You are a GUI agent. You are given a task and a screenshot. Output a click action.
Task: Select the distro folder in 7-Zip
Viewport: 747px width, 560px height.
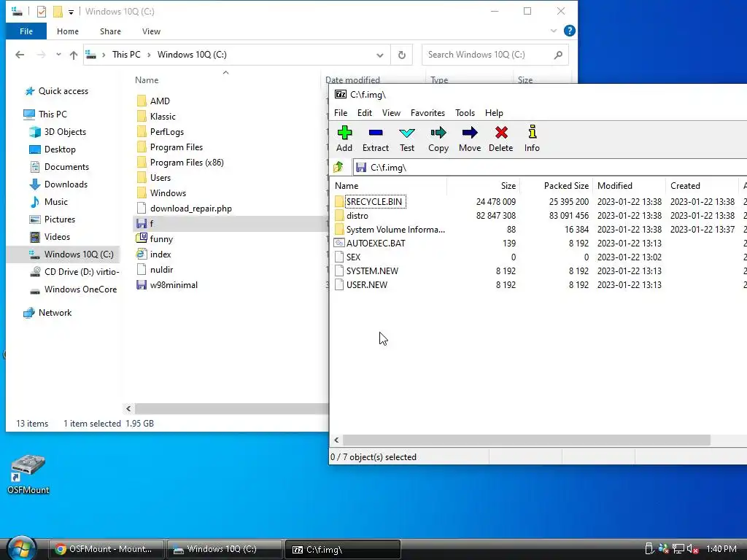point(357,215)
